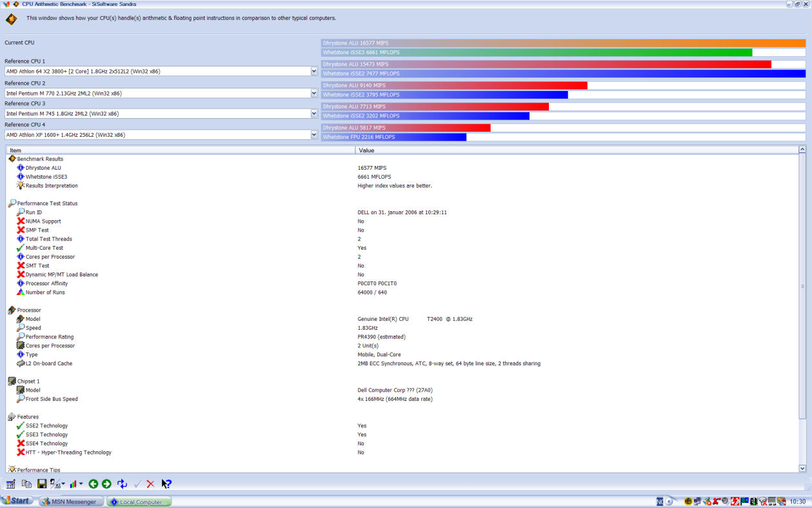Open the Reference CPU 3 dropdown arrow
Viewport: 812px width, 508px height.
click(314, 113)
